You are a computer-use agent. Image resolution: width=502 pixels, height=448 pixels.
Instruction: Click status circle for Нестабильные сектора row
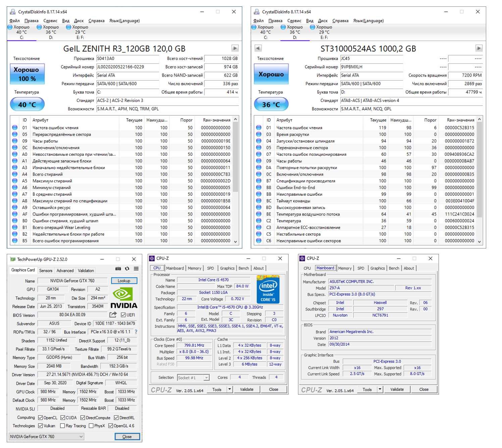point(259,234)
